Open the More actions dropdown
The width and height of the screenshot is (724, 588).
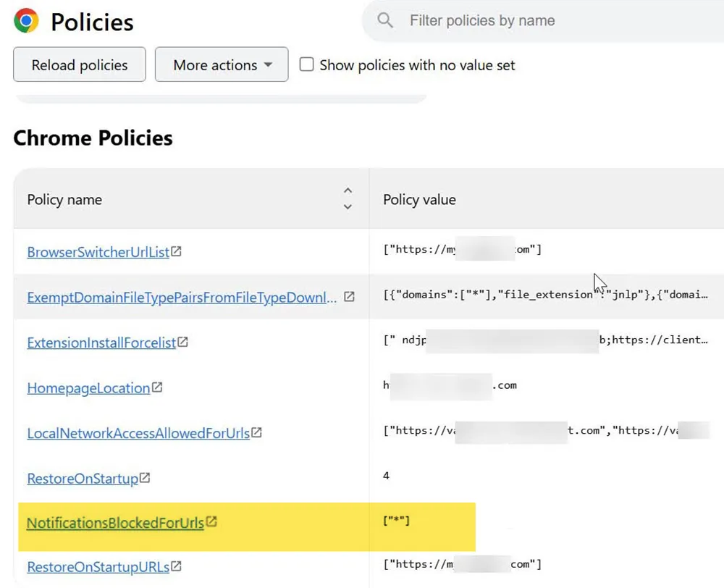click(221, 64)
